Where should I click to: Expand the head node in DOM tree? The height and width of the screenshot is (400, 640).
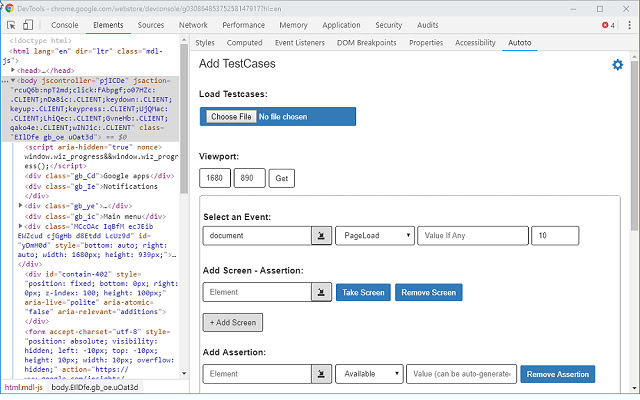click(13, 70)
